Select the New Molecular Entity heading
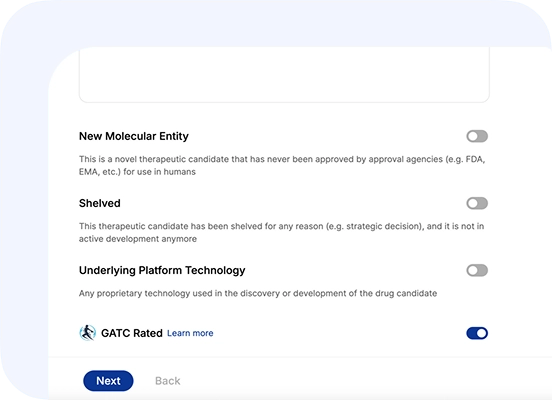 tap(134, 136)
